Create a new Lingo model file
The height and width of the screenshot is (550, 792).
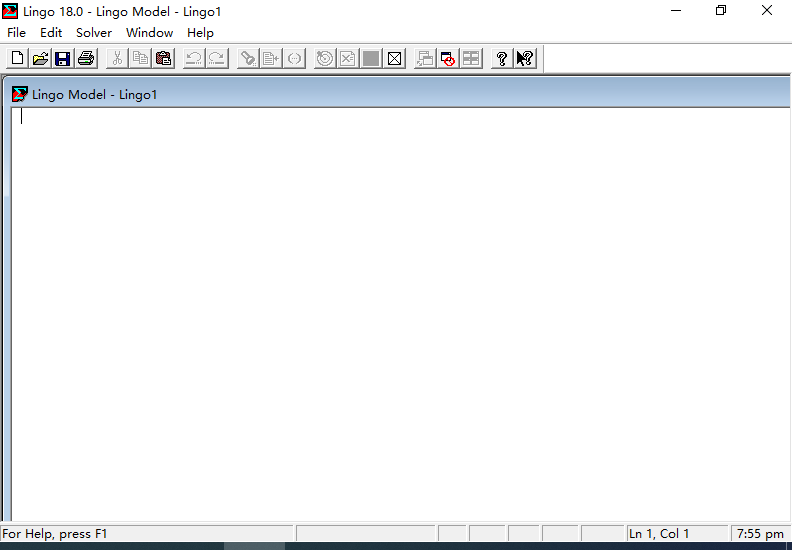click(x=17, y=59)
